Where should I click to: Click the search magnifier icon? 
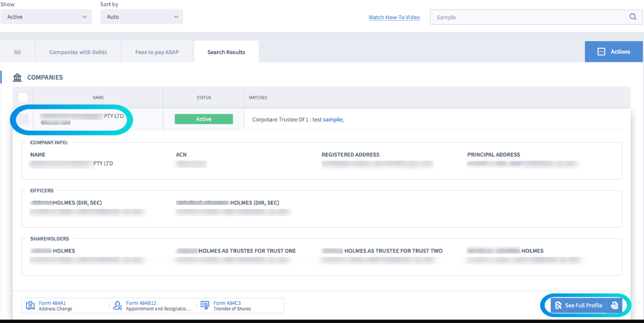(633, 17)
